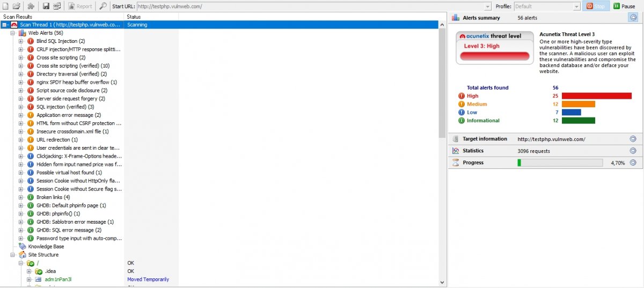The height and width of the screenshot is (288, 644).
Task: Expand the Statistics section
Action: pos(633,151)
